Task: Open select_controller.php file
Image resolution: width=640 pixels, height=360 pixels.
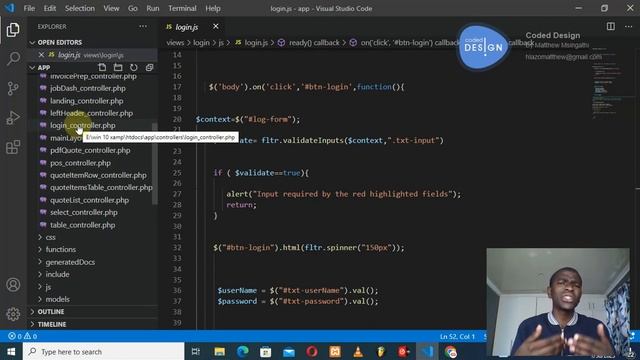Action: pos(84,212)
